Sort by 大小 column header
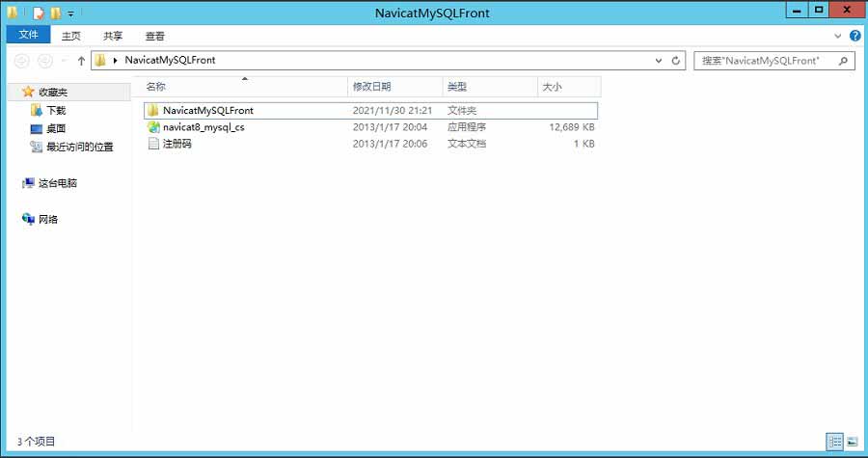Image resolution: width=868 pixels, height=458 pixels. pos(569,87)
